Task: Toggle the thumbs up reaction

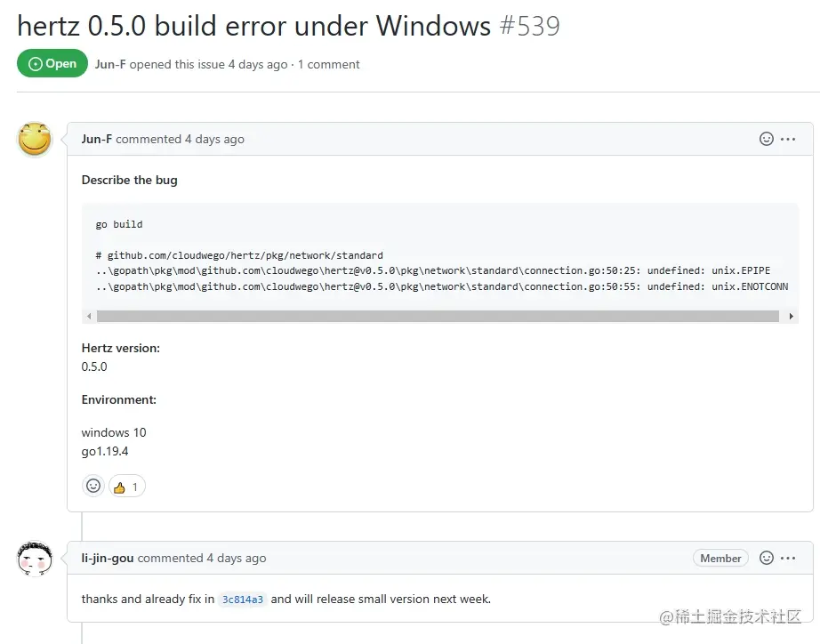Action: [126, 487]
